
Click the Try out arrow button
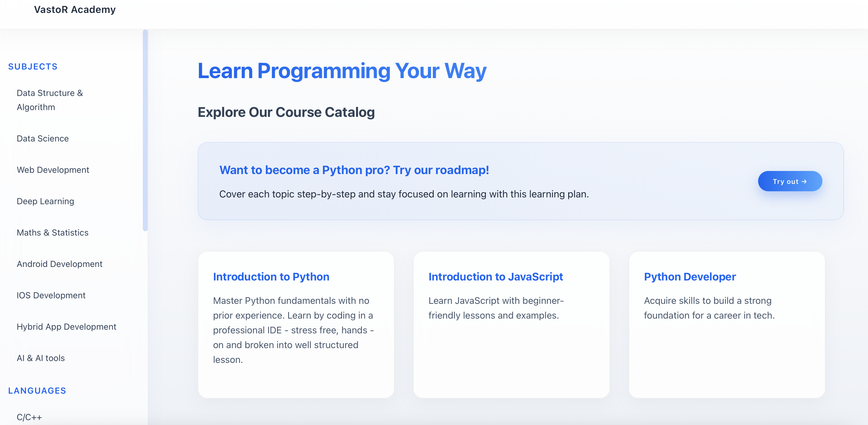[790, 181]
